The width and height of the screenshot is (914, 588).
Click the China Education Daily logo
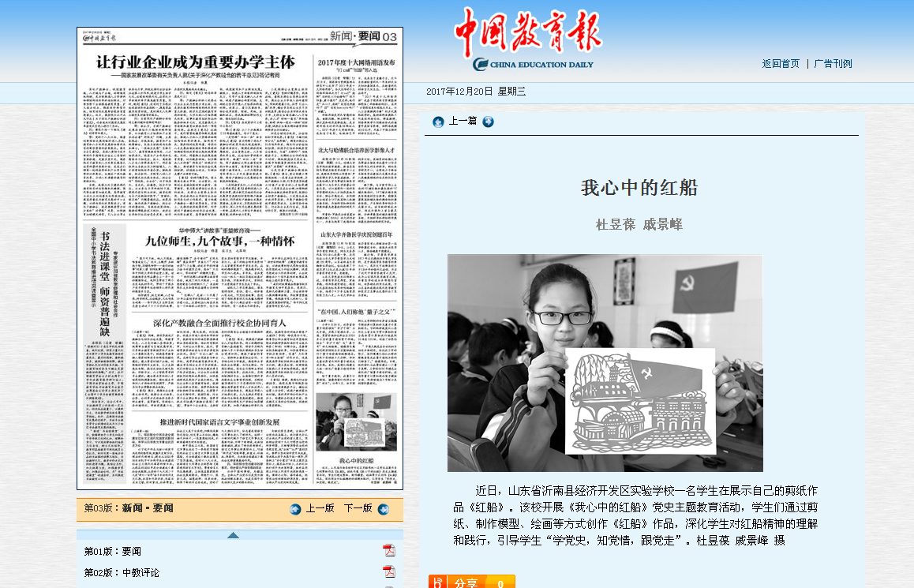[x=527, y=39]
